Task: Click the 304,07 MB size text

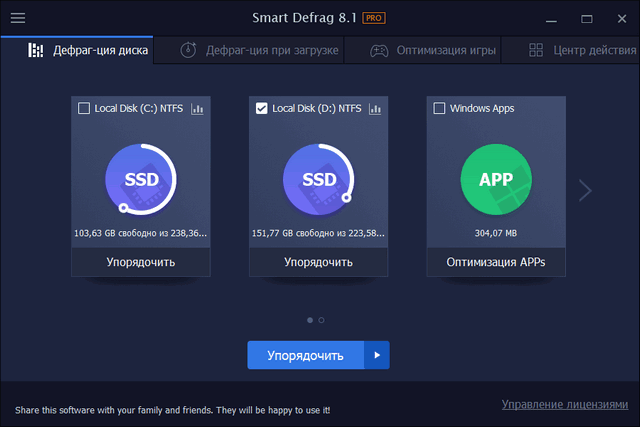Action: tap(496, 234)
